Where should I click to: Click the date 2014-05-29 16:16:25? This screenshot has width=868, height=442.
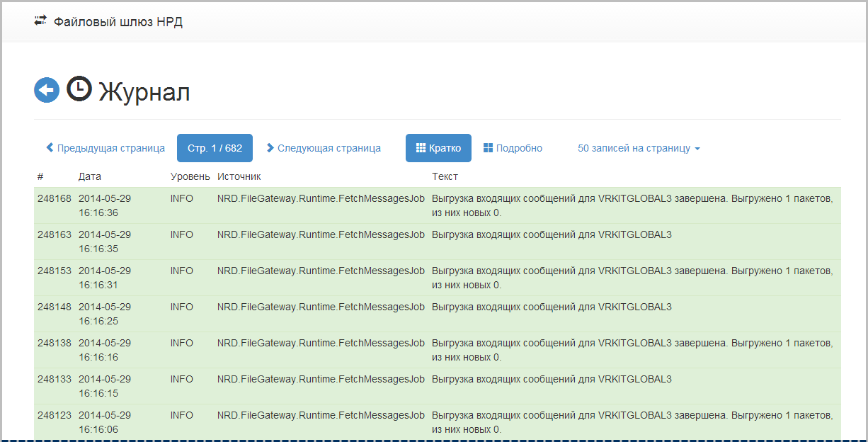[105, 314]
